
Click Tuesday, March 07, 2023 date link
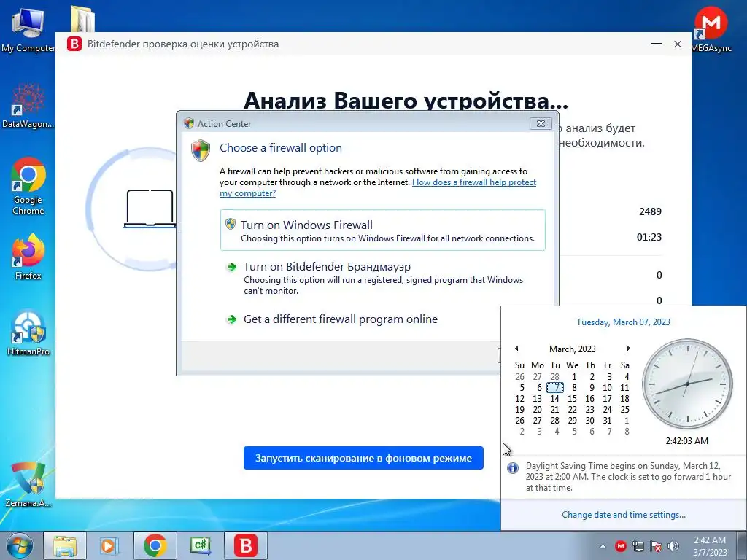click(623, 322)
